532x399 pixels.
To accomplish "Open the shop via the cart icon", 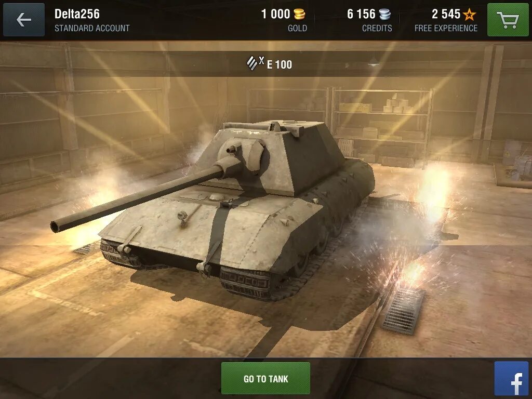I will [x=508, y=20].
